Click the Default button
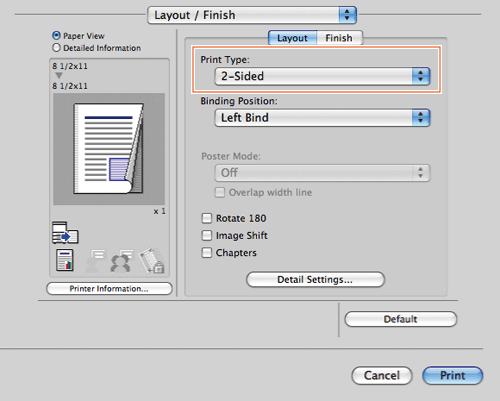 pyautogui.click(x=400, y=319)
